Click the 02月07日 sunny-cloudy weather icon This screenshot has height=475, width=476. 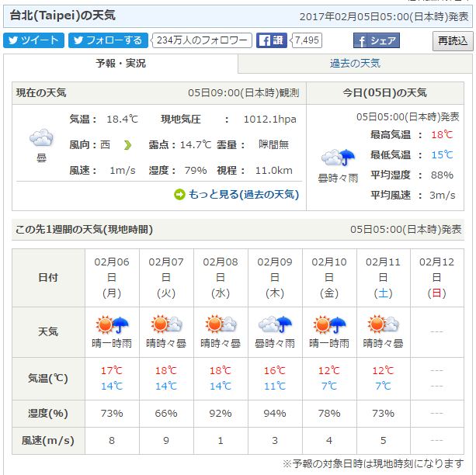point(165,324)
